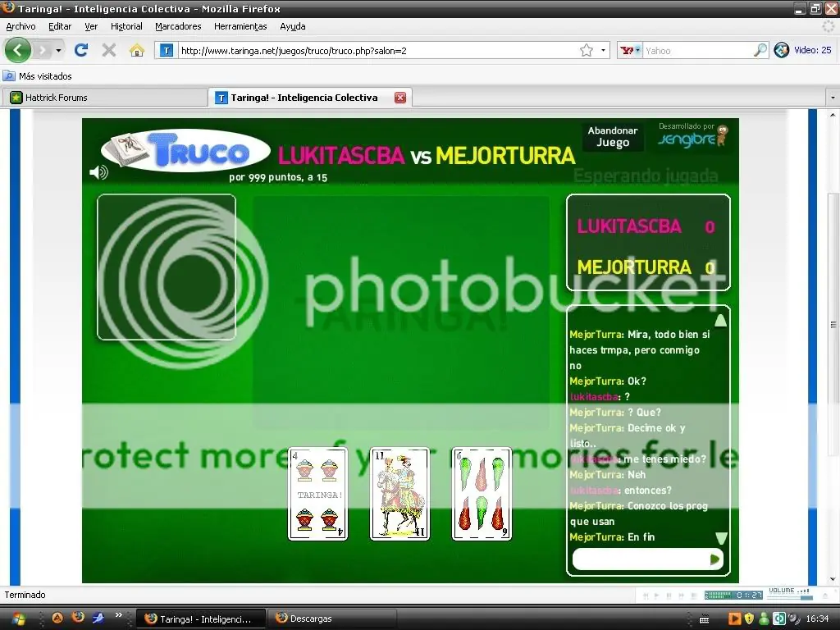Click the search magnifier icon
The height and width of the screenshot is (630, 840).
coord(760,50)
